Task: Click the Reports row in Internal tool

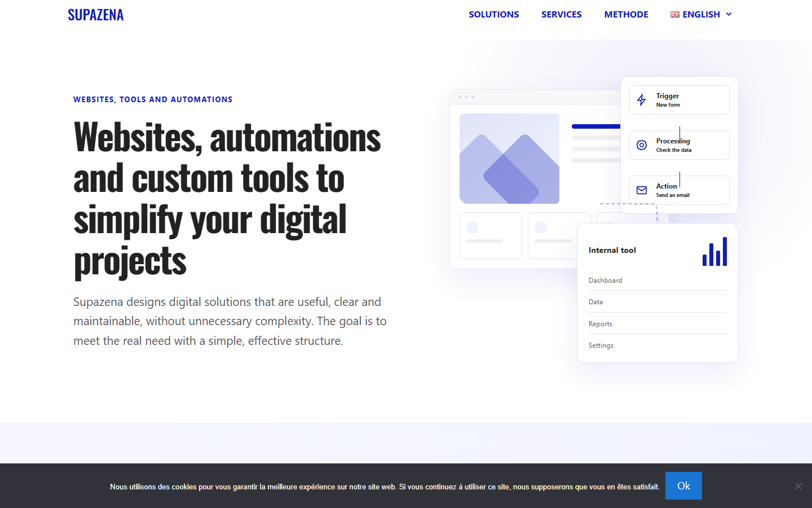Action: pyautogui.click(x=657, y=324)
